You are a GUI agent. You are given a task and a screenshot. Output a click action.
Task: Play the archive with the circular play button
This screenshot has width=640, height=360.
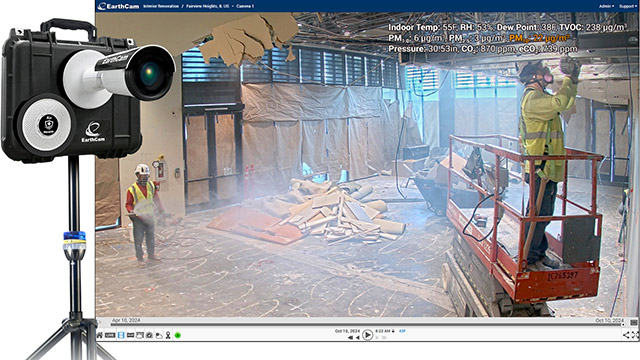point(367,335)
